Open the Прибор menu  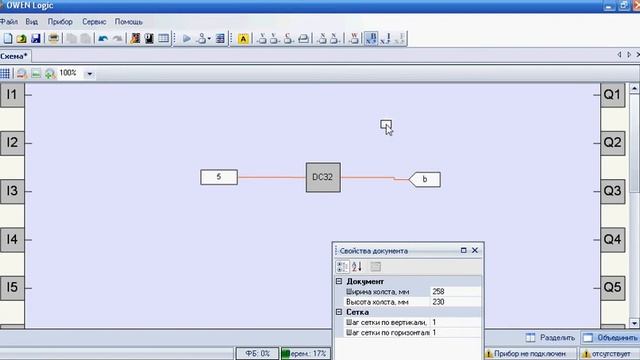pos(60,22)
